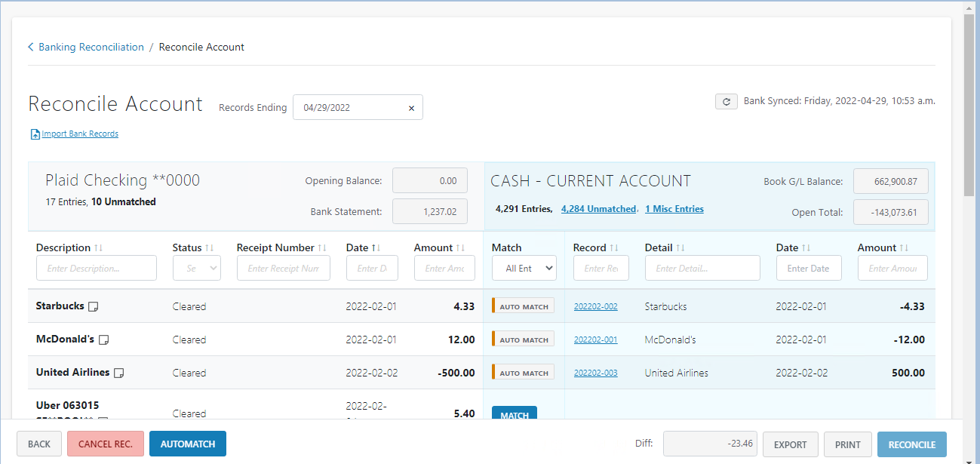
Task: Open the 4,284 Unmatched entries list
Action: (x=599, y=208)
